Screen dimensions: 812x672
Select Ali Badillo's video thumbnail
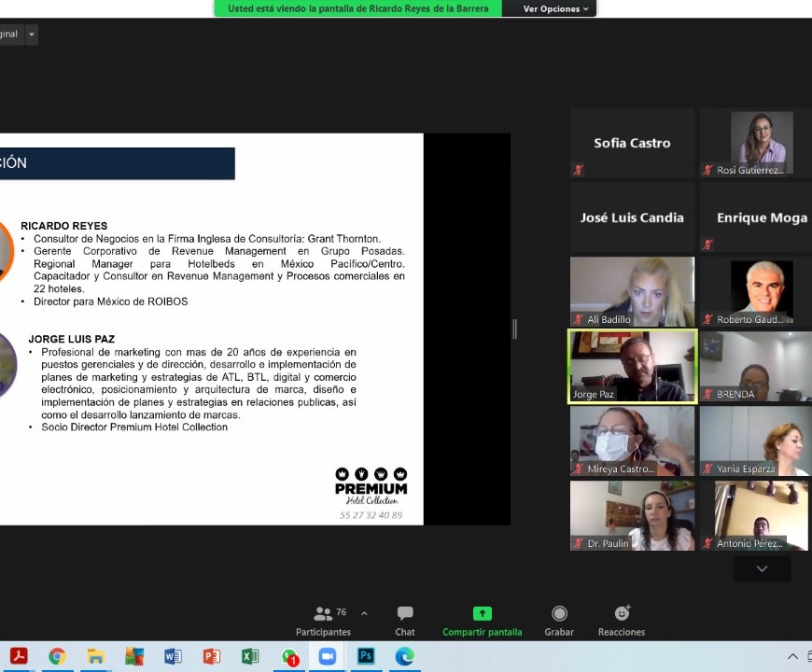pyautogui.click(x=633, y=292)
